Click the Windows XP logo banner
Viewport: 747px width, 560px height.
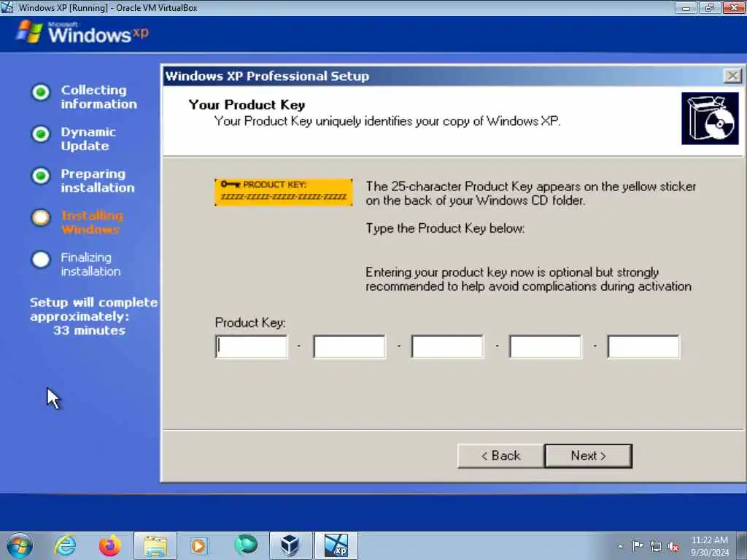pyautogui.click(x=82, y=32)
